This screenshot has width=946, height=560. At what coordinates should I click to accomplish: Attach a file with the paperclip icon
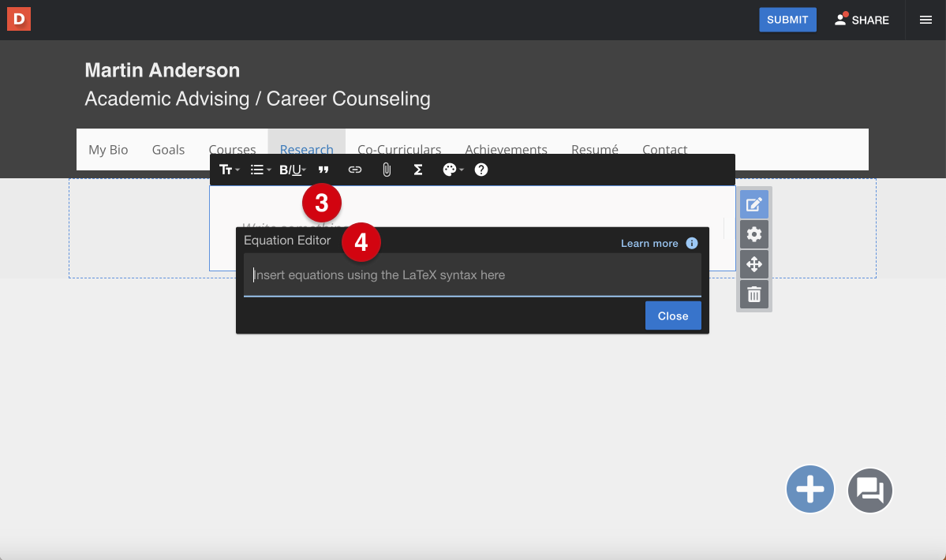[x=386, y=170]
